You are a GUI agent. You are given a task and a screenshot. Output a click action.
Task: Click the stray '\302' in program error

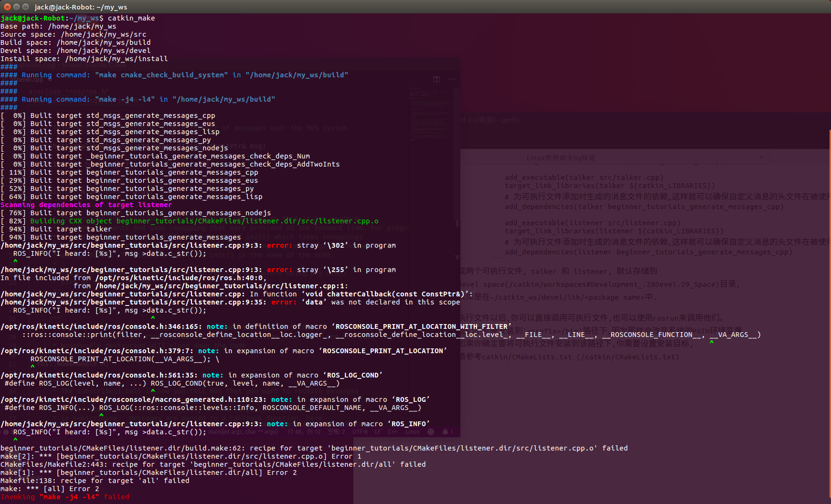(198, 245)
